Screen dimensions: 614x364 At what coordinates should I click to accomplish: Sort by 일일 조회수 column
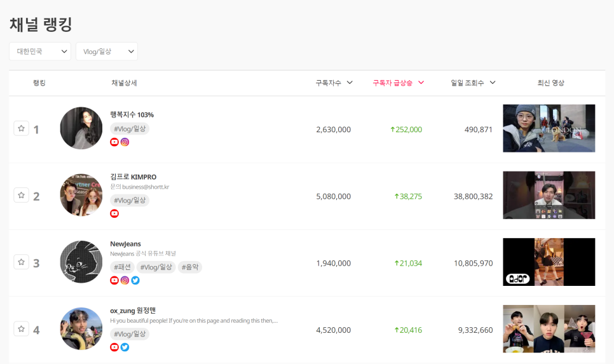(x=473, y=83)
